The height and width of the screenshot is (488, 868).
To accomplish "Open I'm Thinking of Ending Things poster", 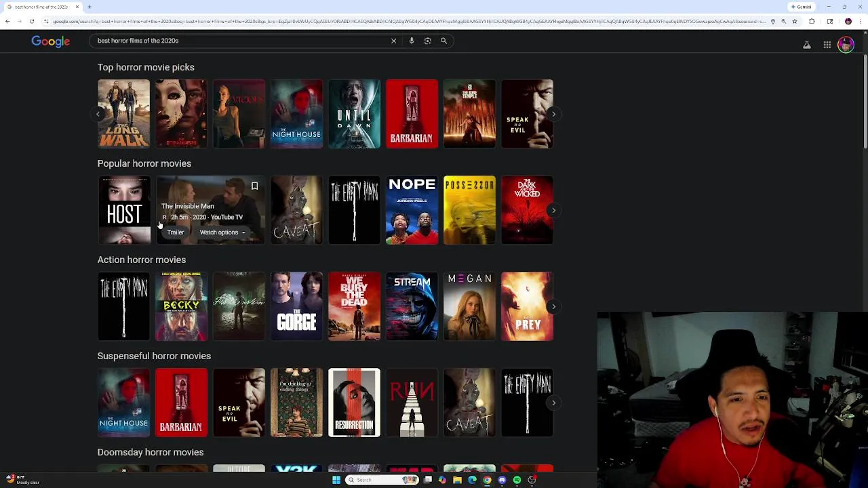I will click(296, 403).
